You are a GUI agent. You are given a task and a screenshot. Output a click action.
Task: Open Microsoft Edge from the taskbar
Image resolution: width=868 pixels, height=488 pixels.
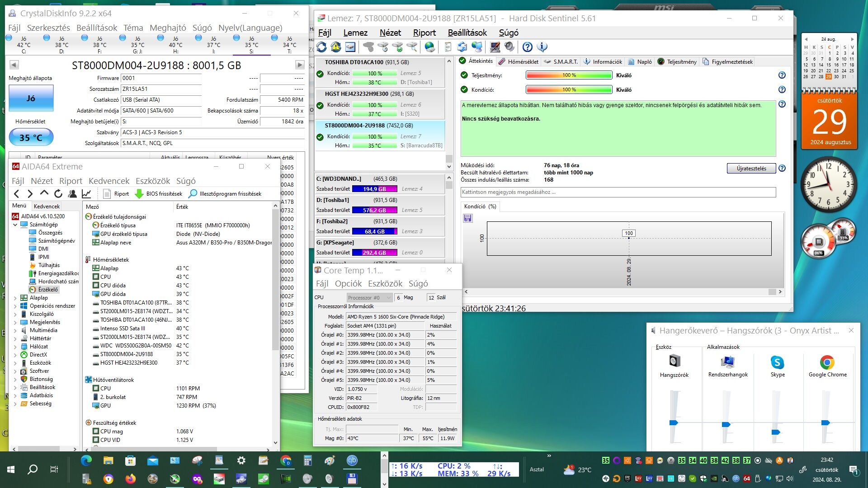coord(86,460)
